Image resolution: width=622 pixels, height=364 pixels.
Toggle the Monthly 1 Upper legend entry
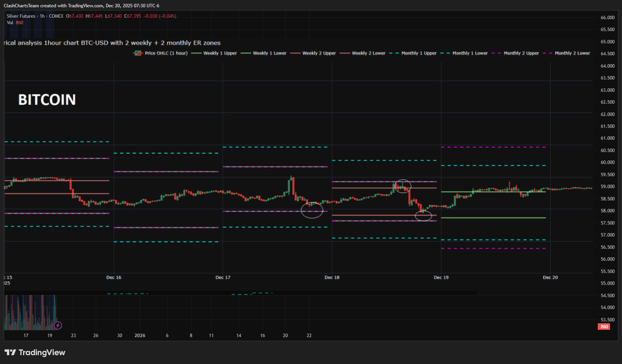coord(413,53)
